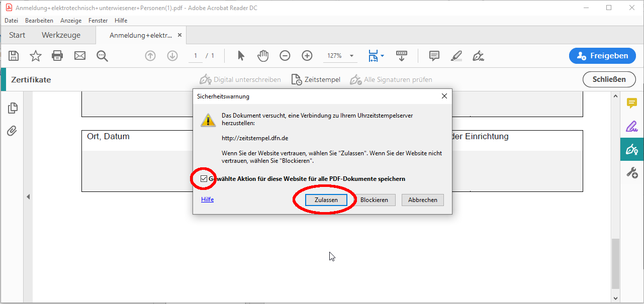This screenshot has width=644, height=304.
Task: Toggle checkbox to save action for website
Action: (204, 179)
